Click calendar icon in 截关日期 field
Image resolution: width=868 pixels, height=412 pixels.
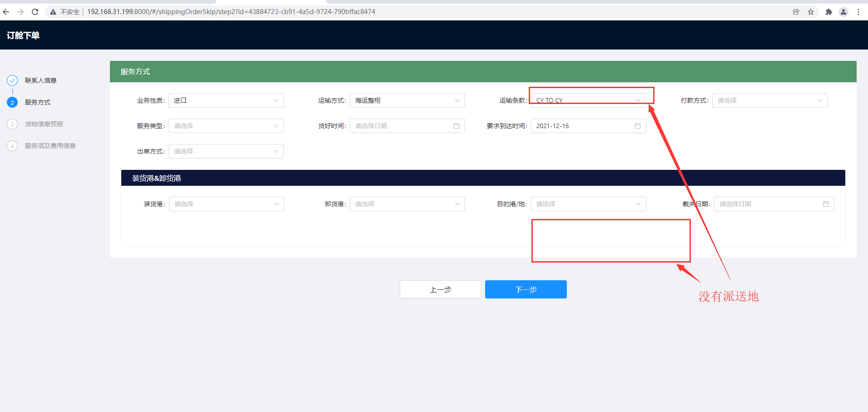[825, 204]
